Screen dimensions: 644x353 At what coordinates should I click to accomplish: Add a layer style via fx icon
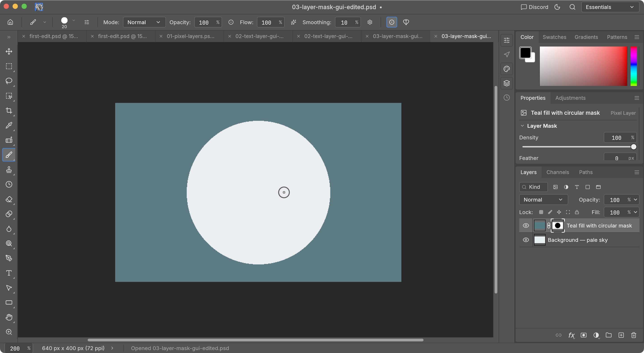[x=571, y=335]
